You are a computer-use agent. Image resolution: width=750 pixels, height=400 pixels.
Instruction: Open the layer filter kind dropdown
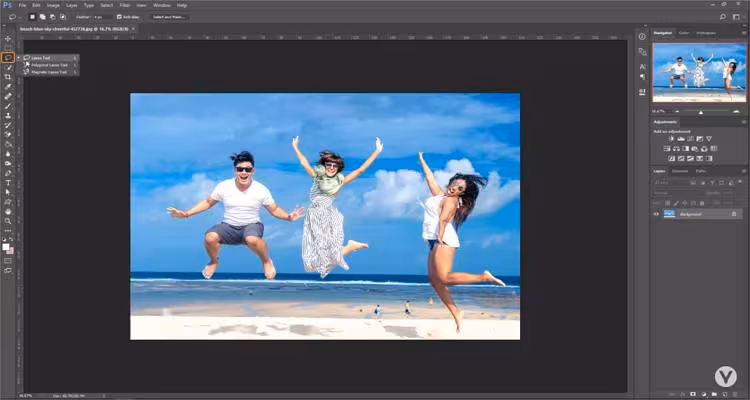[671, 183]
